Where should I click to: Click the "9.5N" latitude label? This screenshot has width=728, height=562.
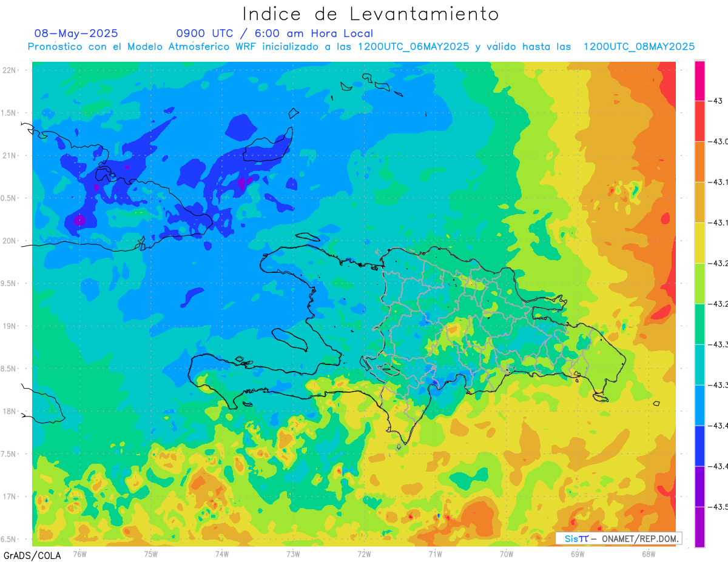click(x=9, y=284)
